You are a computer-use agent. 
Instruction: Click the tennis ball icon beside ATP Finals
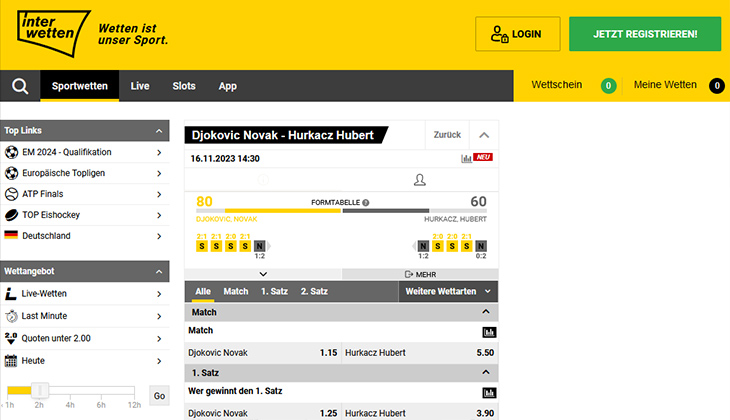click(x=11, y=194)
